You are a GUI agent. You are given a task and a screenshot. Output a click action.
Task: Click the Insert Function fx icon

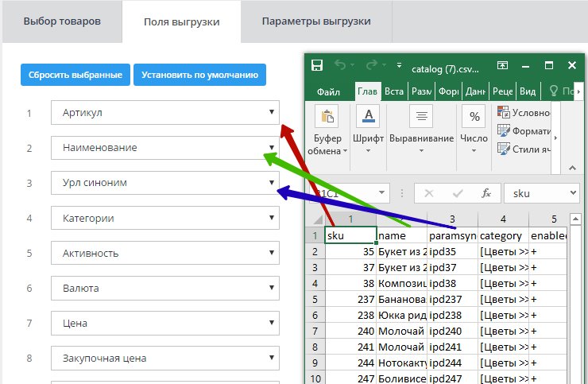click(x=486, y=193)
